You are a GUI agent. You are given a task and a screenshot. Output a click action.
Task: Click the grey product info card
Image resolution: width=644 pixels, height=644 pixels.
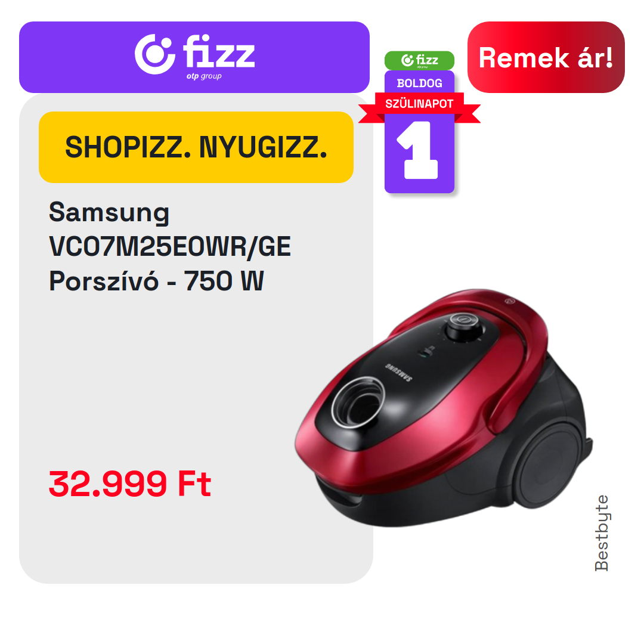click(196, 339)
